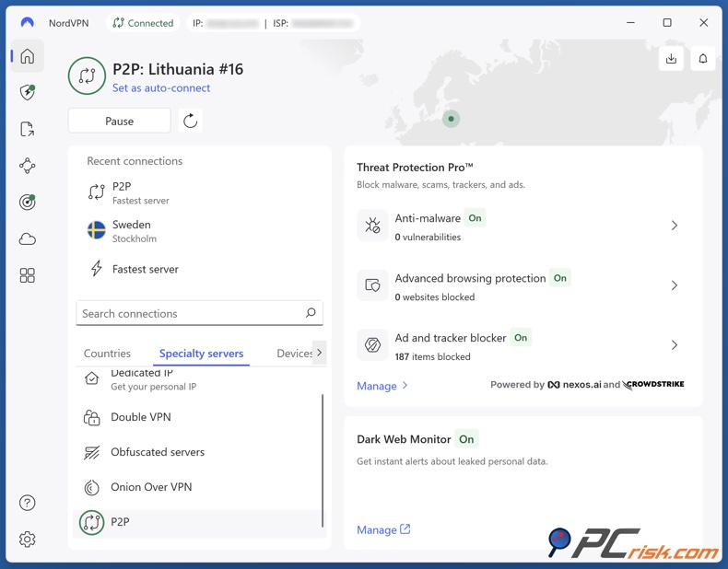The width and height of the screenshot is (728, 569).
Task: Click the Onion Over VPN icon
Action: click(91, 487)
